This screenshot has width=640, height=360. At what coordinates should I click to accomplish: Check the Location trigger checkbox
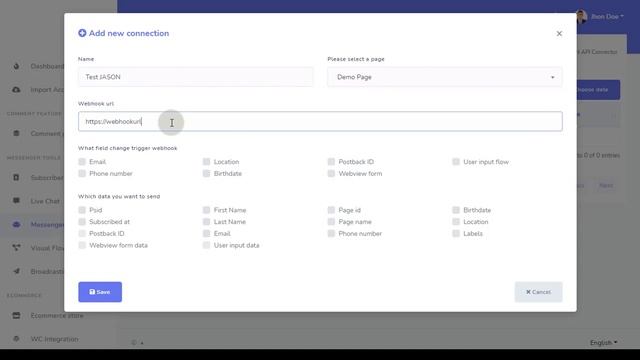pyautogui.click(x=207, y=162)
